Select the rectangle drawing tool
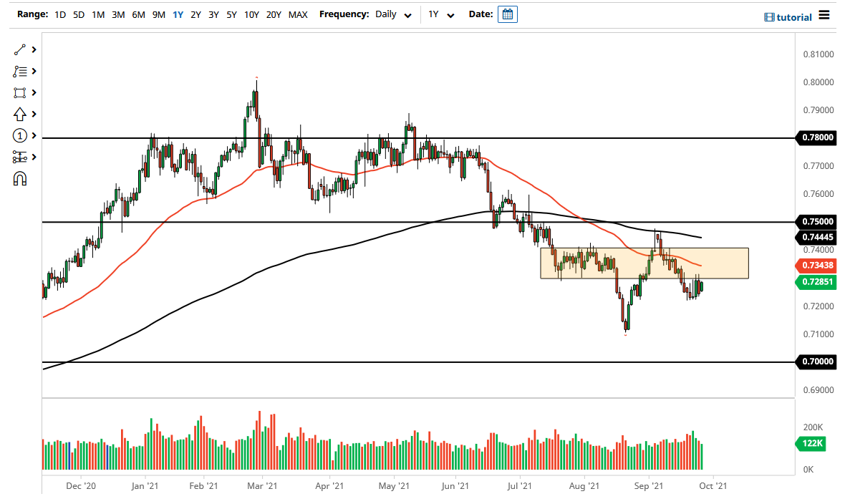Screen dimensions: 845x504 point(19,92)
